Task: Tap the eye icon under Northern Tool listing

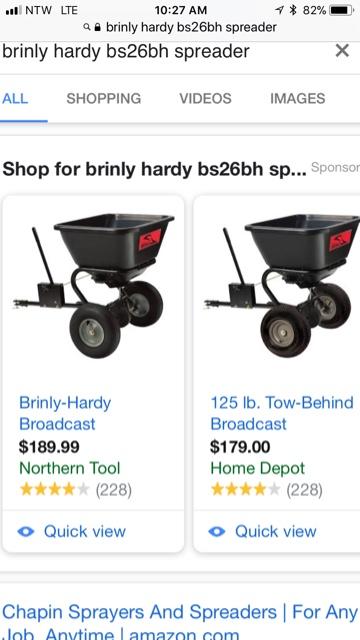Action: [x=26, y=531]
